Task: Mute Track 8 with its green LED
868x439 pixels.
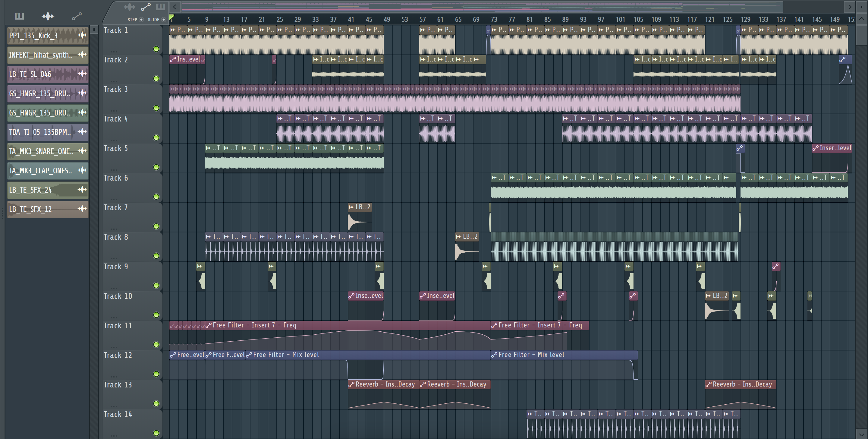Action: [156, 256]
